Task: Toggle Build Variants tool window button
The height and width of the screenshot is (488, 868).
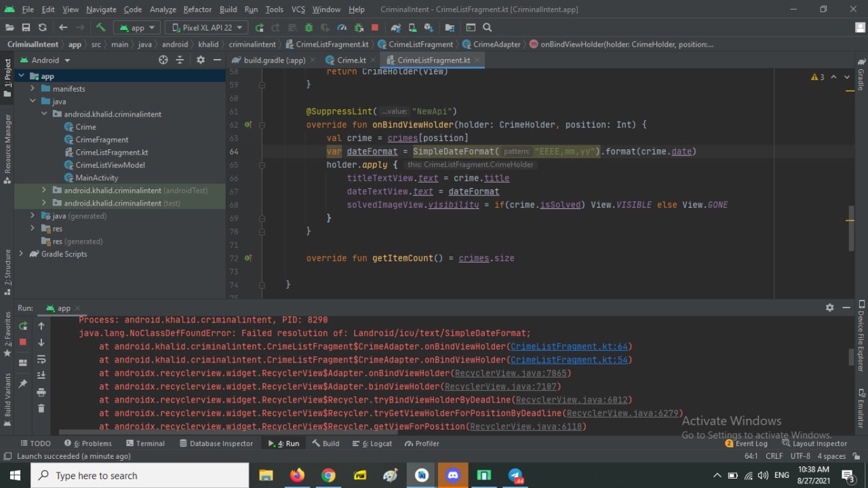Action: tap(7, 399)
